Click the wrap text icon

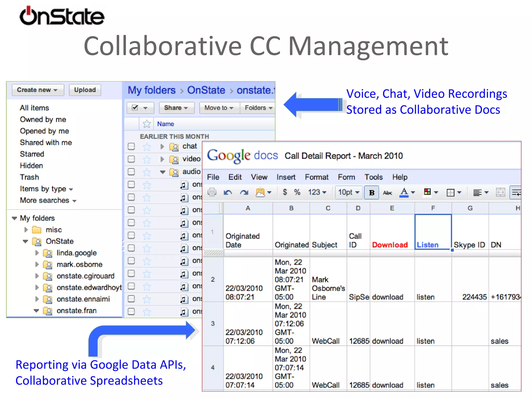(x=516, y=192)
